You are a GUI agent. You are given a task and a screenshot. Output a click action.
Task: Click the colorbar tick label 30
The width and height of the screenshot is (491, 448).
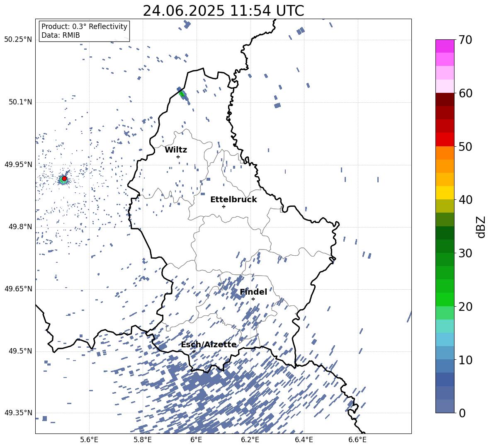(x=465, y=253)
